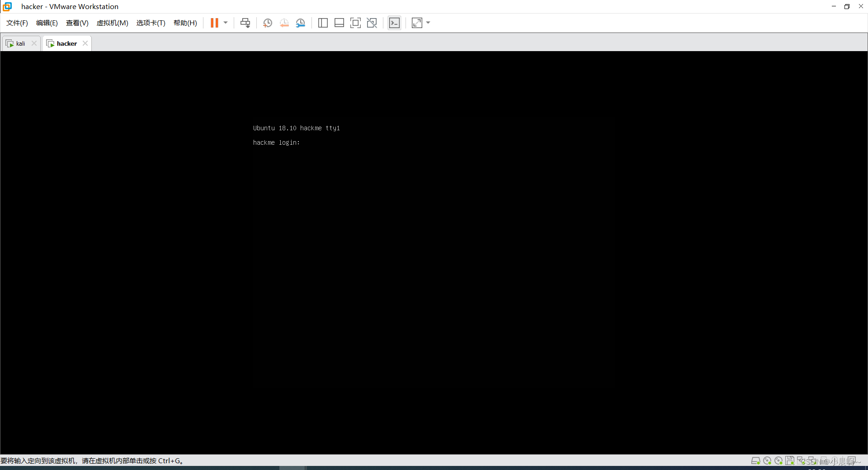This screenshot has height=470, width=868.
Task: Take a snapshot of this VM
Action: click(268, 23)
